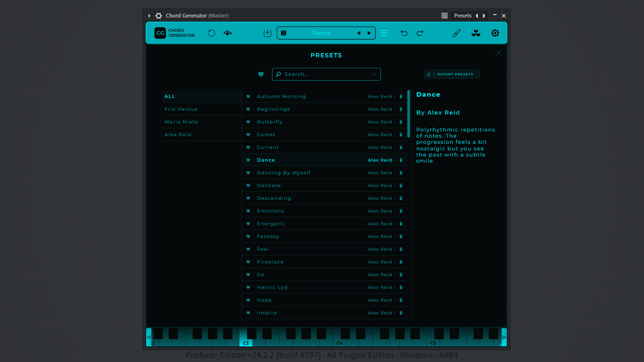Click into the preset Search field

point(326,74)
